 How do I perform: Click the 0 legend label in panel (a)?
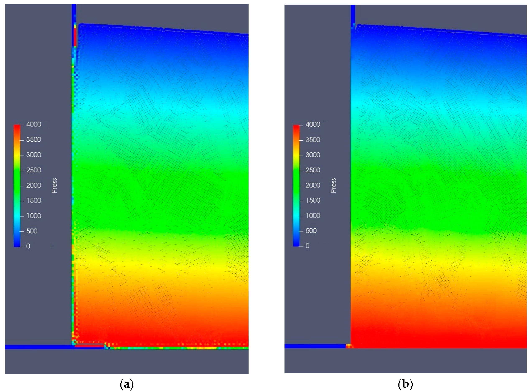(28, 246)
